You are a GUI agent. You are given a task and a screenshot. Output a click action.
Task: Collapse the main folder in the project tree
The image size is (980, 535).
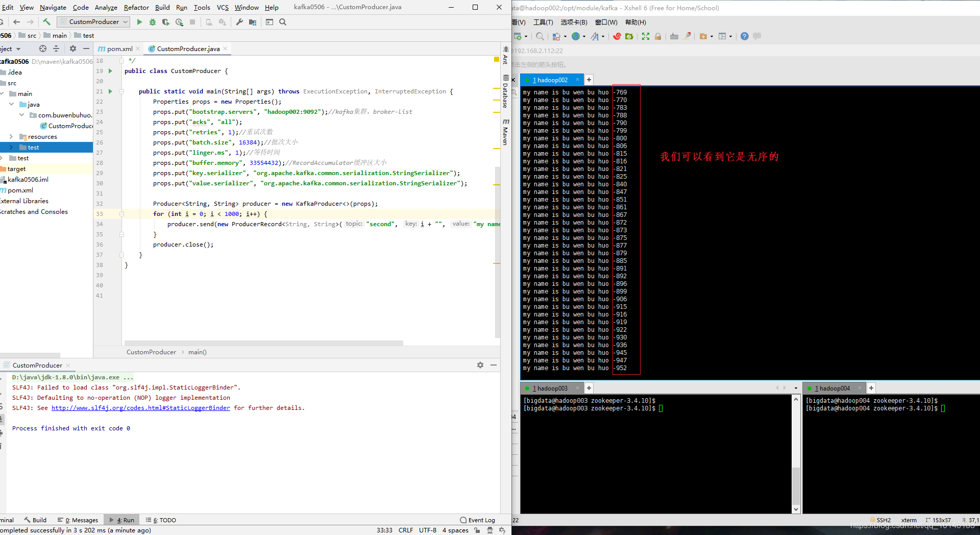[3, 93]
